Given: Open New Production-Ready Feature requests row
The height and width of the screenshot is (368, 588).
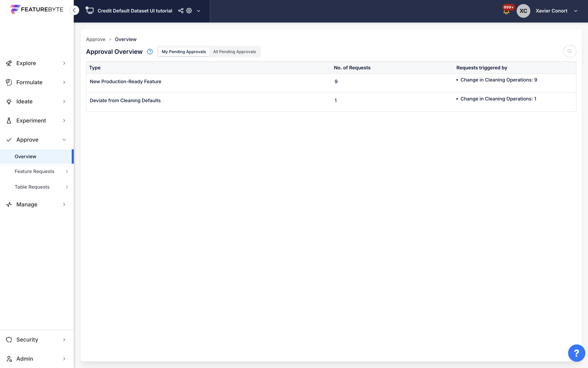Looking at the screenshot, I should click(x=125, y=81).
